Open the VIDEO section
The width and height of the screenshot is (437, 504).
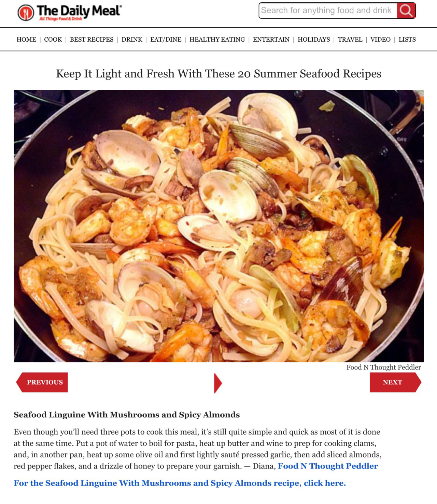click(x=380, y=40)
